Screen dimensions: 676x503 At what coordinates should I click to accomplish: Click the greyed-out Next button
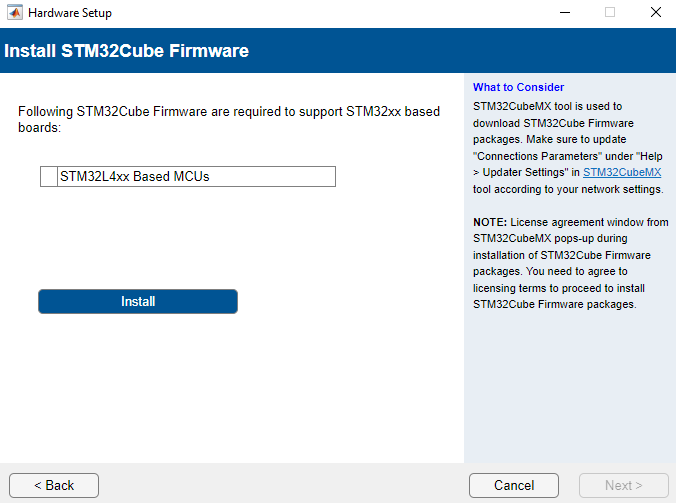[x=623, y=485]
